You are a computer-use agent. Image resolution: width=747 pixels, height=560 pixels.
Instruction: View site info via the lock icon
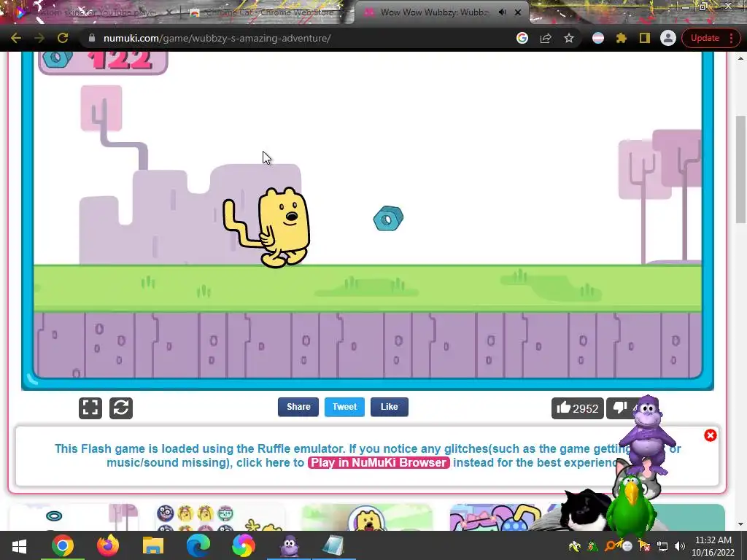click(x=92, y=38)
